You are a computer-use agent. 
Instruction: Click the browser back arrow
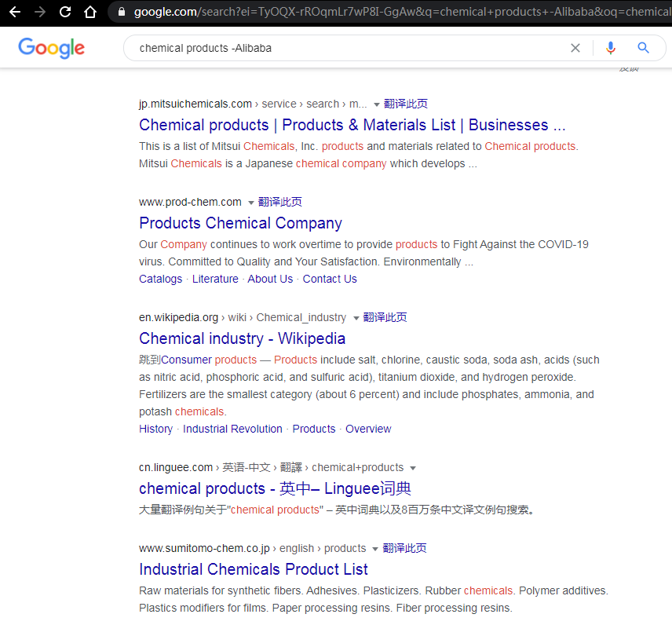[x=15, y=13]
